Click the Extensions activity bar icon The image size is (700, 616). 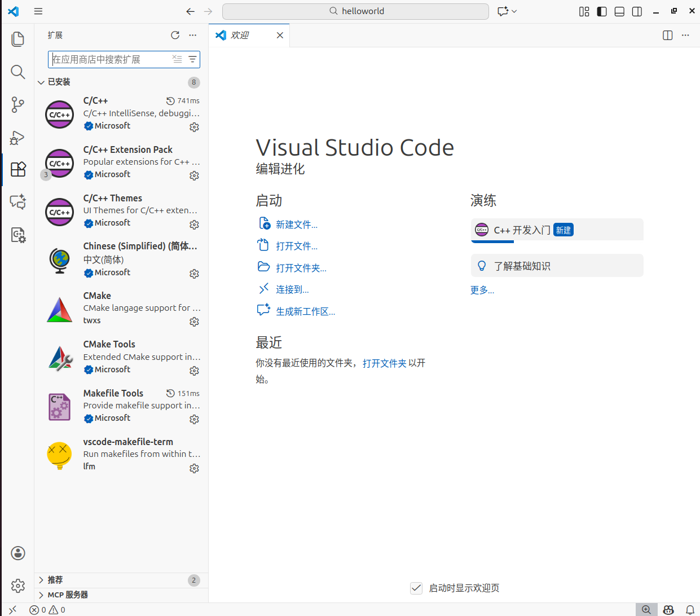tap(18, 169)
